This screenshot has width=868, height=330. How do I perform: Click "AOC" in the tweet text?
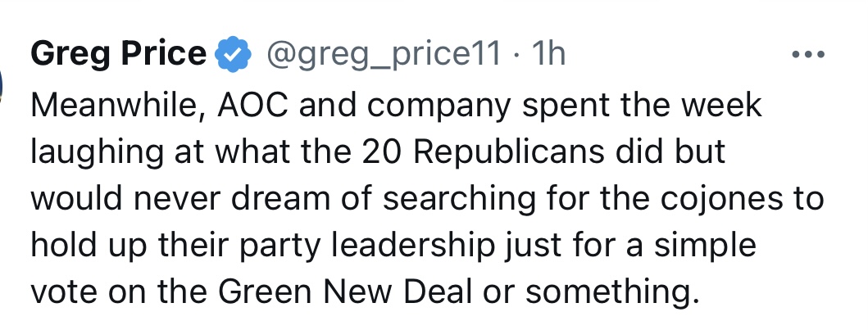pyautogui.click(x=253, y=105)
